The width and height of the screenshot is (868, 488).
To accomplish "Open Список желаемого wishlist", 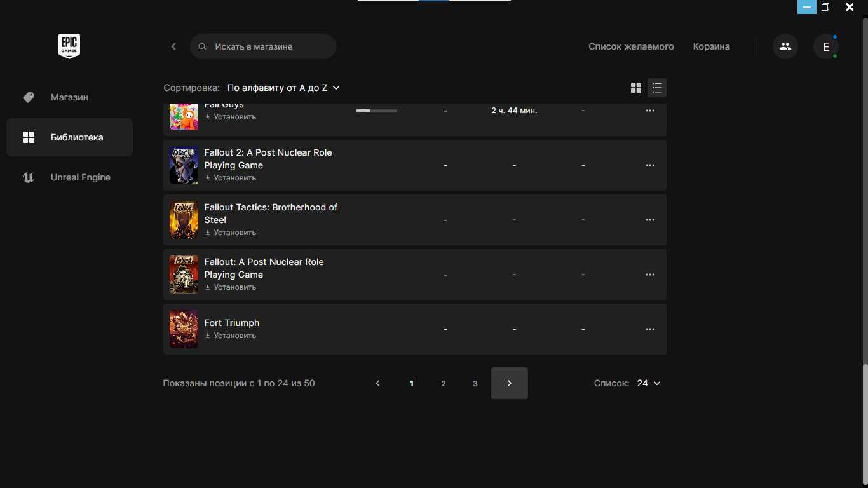I will pyautogui.click(x=631, y=46).
